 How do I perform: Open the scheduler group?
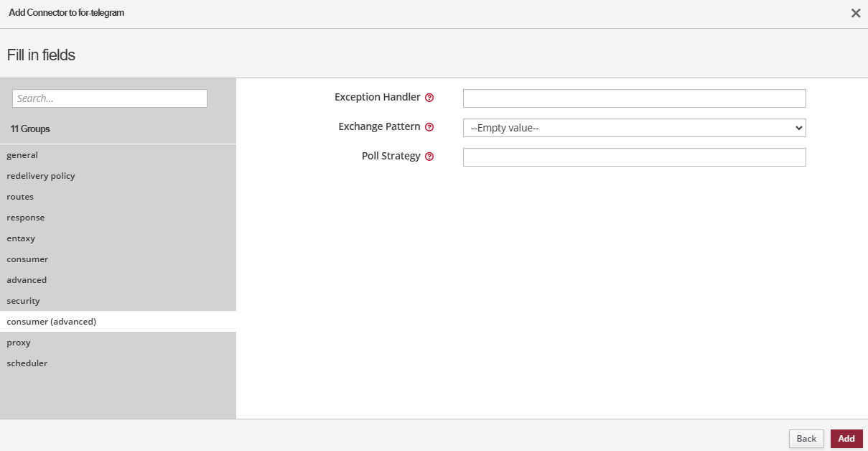click(27, 363)
